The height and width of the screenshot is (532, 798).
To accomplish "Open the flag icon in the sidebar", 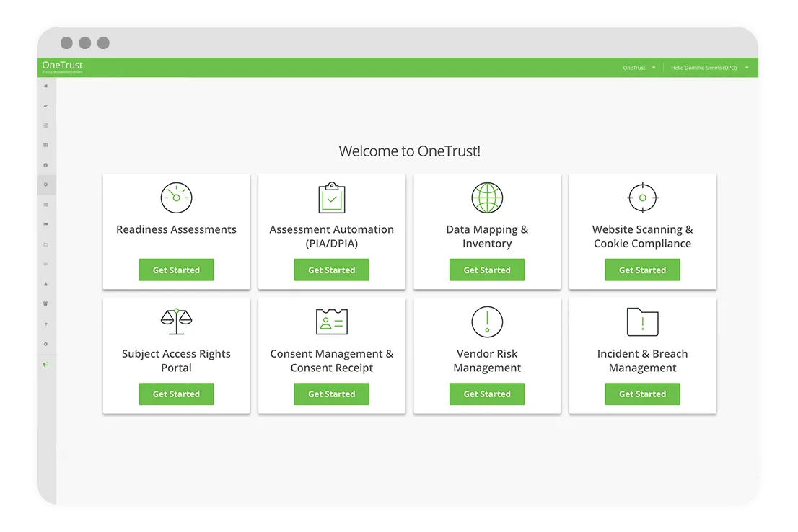I will (45, 224).
